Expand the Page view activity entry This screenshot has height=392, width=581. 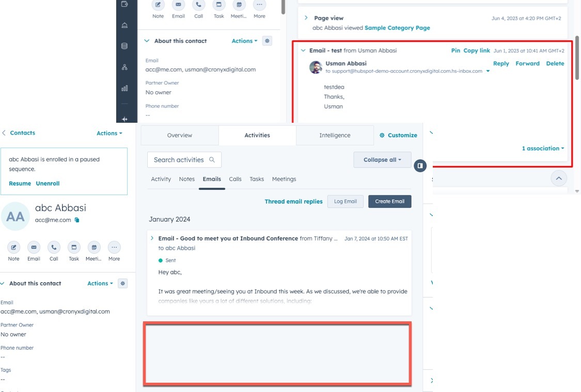click(306, 18)
